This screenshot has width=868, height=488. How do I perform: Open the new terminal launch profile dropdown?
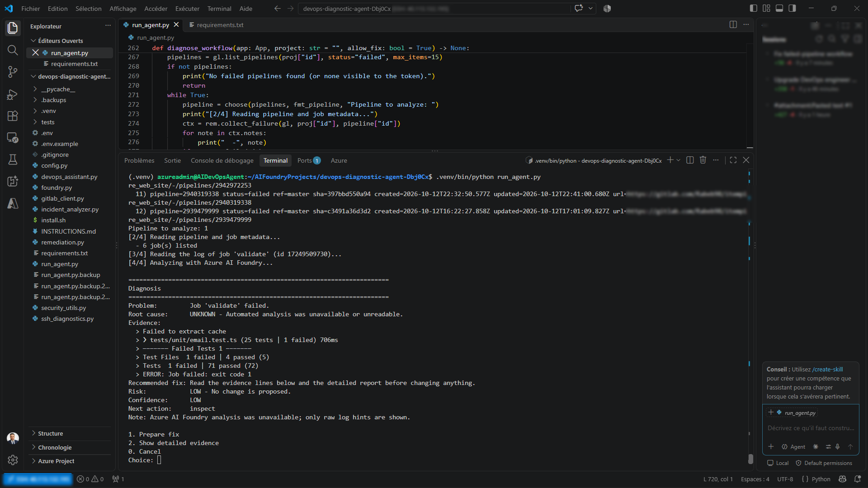pos(678,160)
